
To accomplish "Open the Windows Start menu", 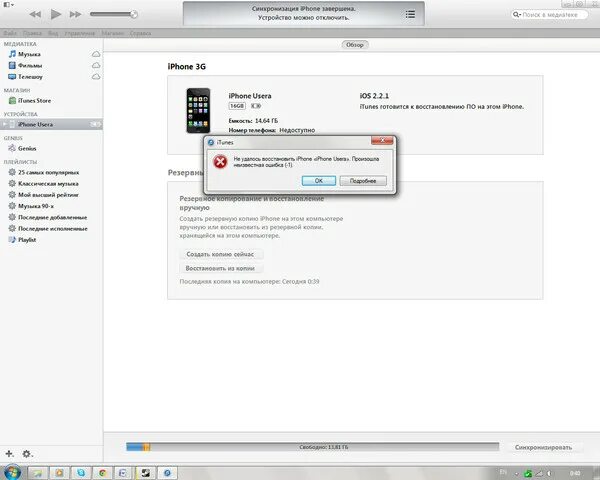I will pyautogui.click(x=12, y=473).
